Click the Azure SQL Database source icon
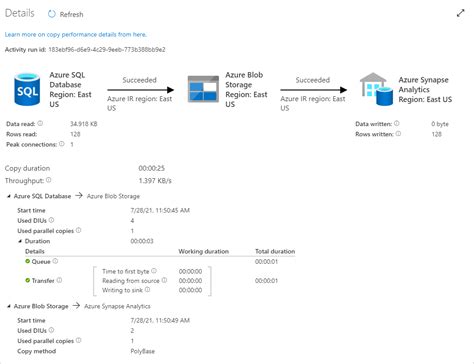 coord(27,89)
